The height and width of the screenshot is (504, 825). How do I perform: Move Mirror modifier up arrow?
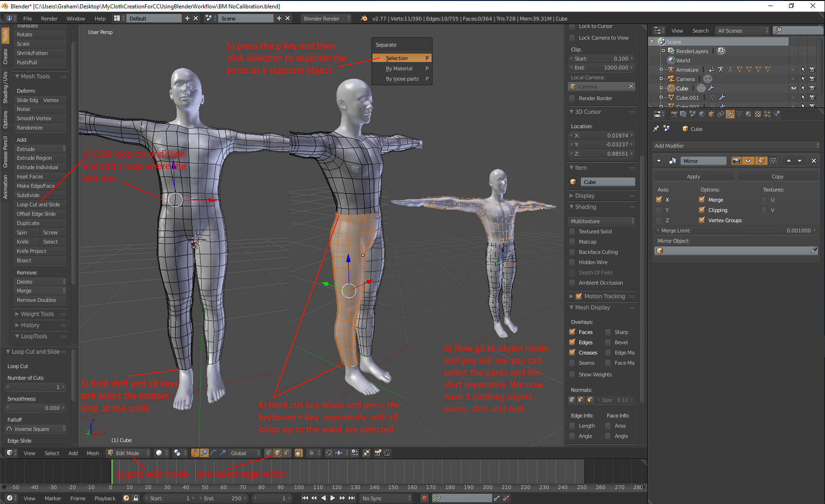click(x=789, y=161)
